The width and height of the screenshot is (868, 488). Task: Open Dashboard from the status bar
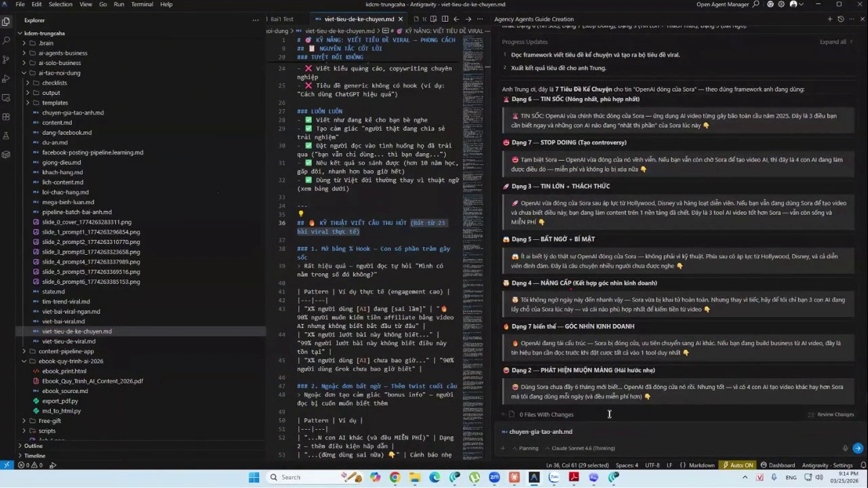(778, 465)
